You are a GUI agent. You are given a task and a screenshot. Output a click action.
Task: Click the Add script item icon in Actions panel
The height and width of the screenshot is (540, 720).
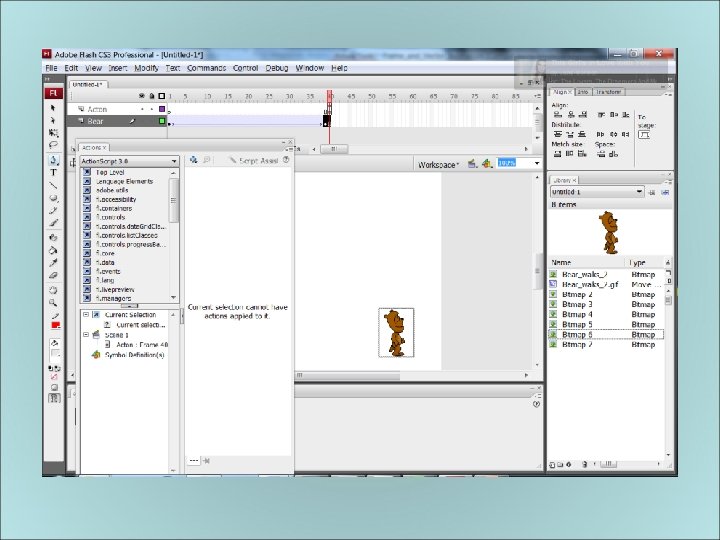pos(193,160)
